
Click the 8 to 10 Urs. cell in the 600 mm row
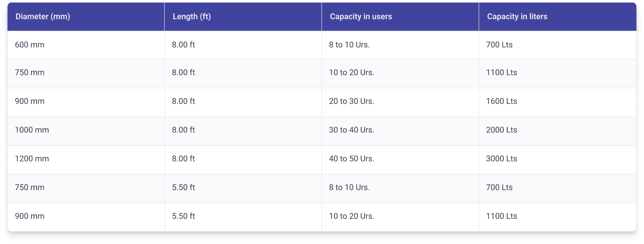click(x=349, y=45)
